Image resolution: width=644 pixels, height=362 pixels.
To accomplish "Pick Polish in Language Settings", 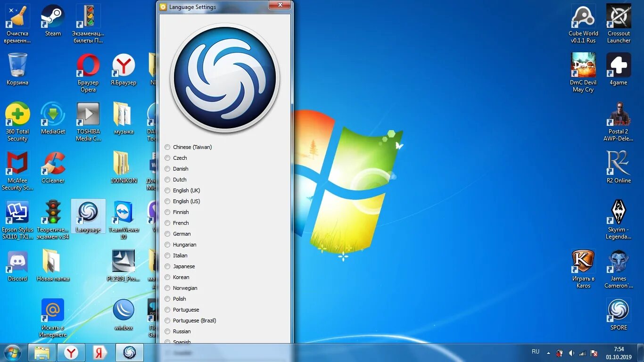I will click(175, 299).
